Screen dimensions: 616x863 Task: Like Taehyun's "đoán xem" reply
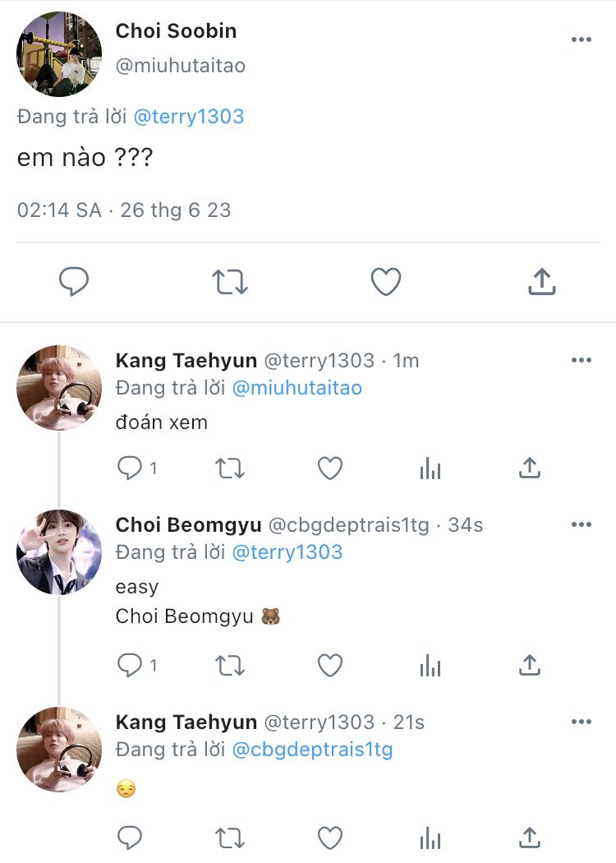pos(330,468)
